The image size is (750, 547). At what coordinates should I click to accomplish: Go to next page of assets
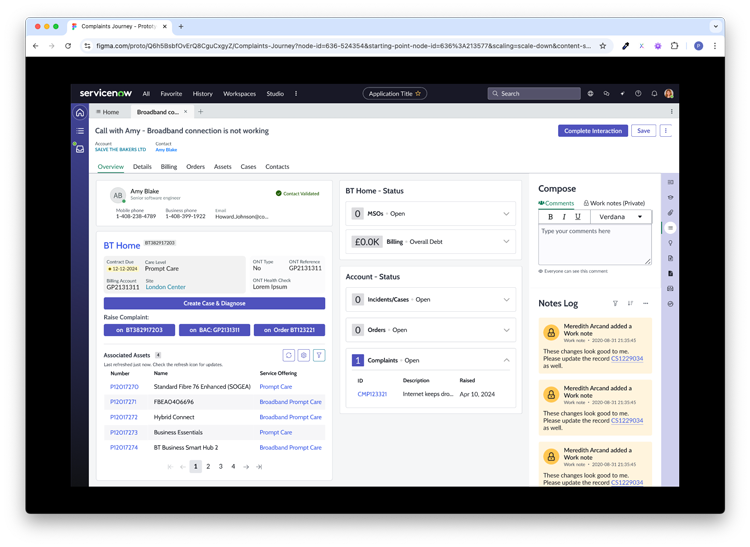[x=246, y=466]
